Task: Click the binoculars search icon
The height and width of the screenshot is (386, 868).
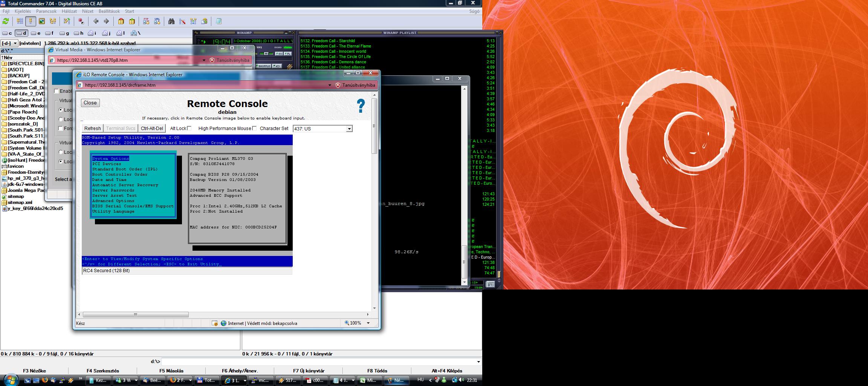Action: click(x=171, y=21)
